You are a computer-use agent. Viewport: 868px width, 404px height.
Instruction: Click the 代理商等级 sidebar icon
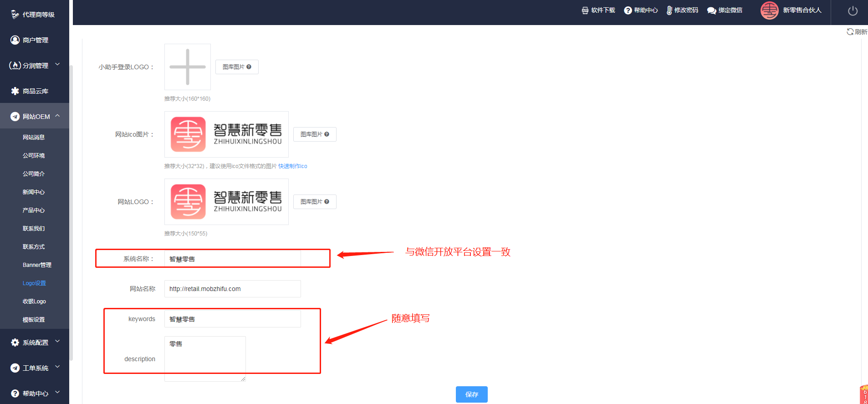[15, 15]
